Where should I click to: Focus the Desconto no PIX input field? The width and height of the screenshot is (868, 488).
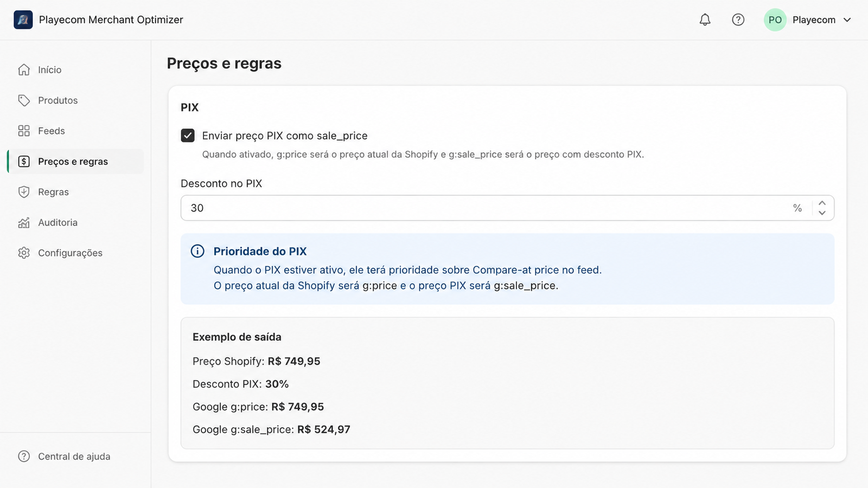[507, 208]
